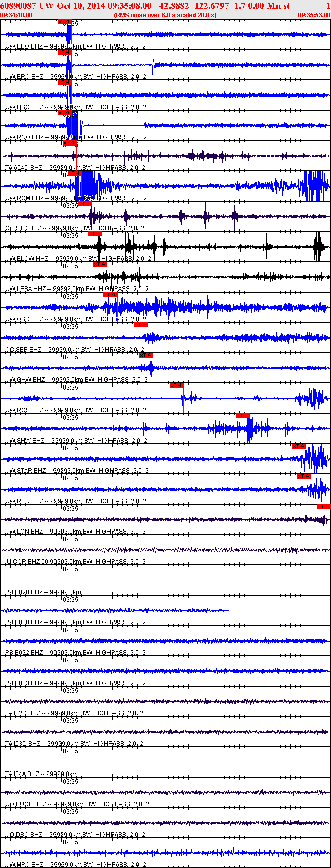Click the event ID 60890087 in header
Image resolution: width=331 pixels, height=868 pixels.
click(19, 6)
